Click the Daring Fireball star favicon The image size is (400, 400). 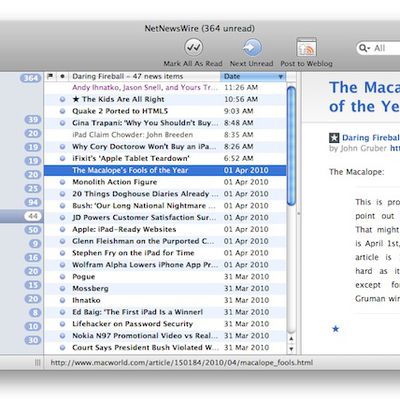[x=334, y=138]
